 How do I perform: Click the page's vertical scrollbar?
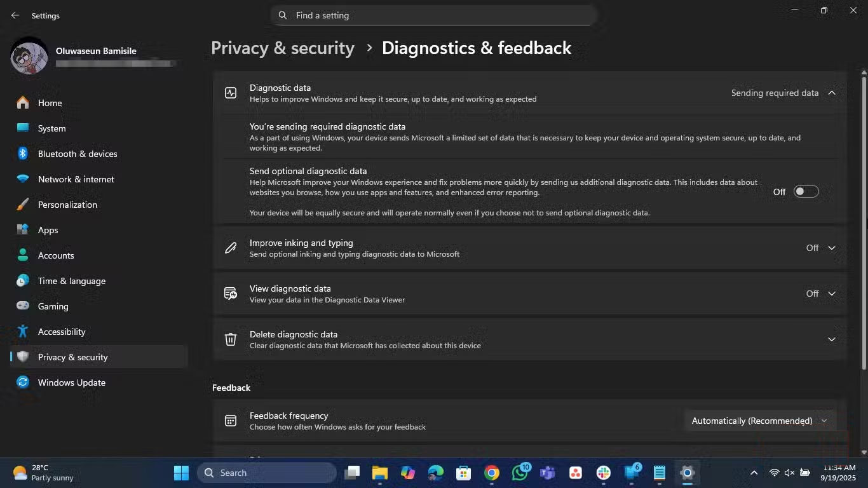pos(864,222)
